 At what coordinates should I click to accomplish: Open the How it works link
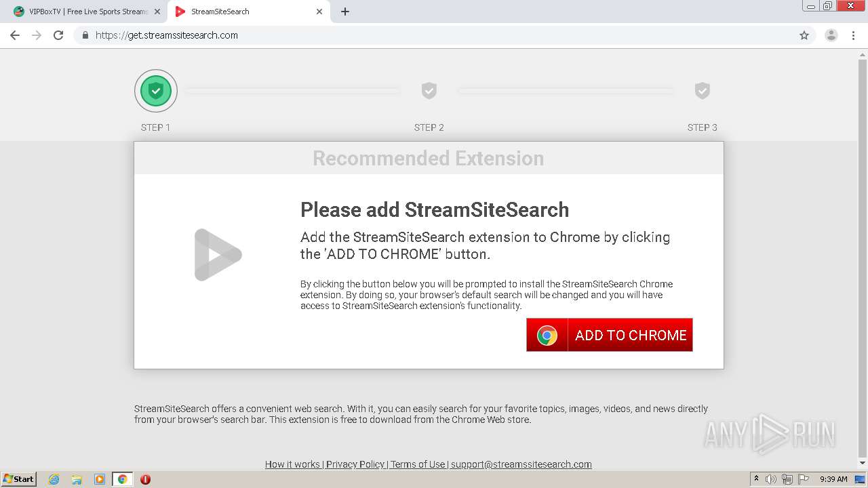coord(292,464)
